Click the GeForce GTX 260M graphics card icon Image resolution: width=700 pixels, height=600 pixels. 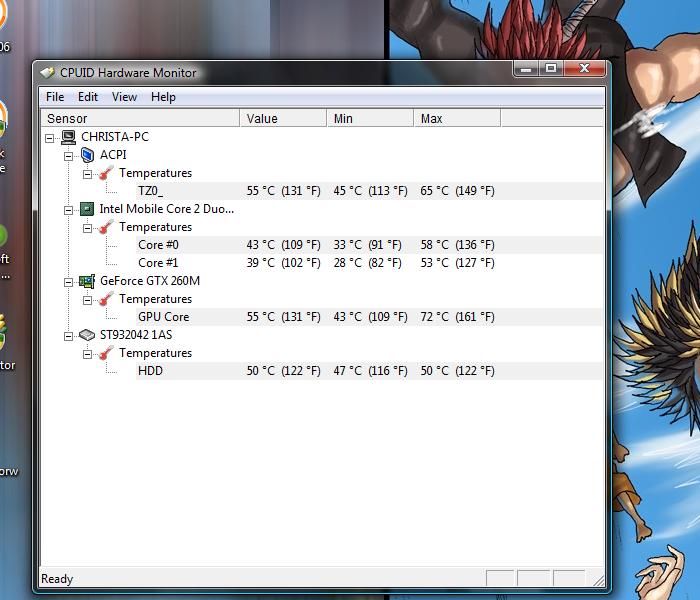[x=87, y=281]
